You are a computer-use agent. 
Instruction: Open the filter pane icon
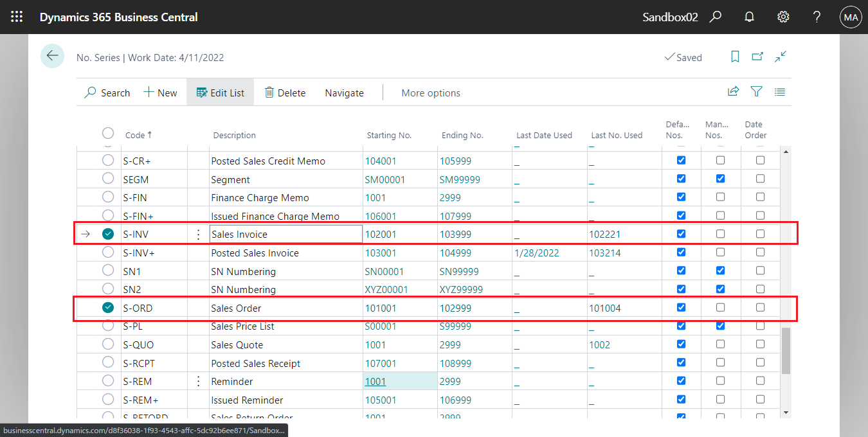tap(756, 92)
